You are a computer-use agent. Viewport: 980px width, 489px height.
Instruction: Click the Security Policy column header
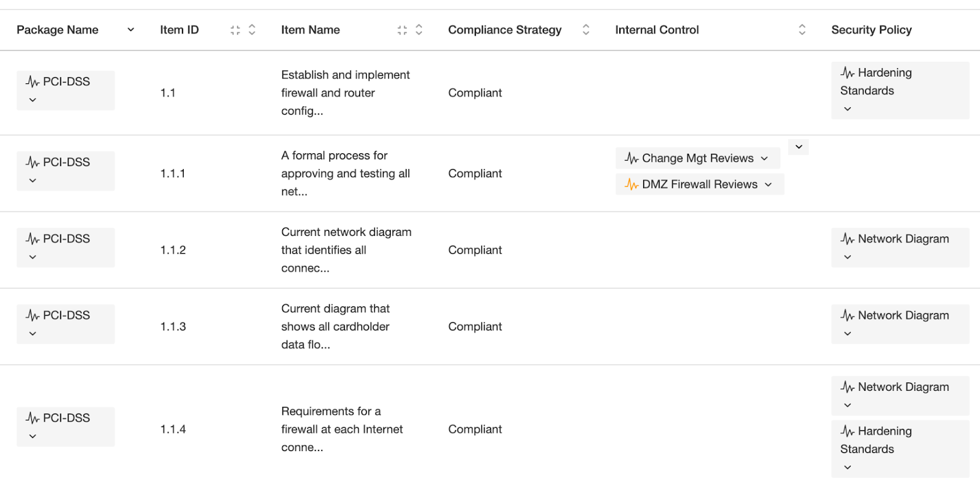pyautogui.click(x=871, y=30)
